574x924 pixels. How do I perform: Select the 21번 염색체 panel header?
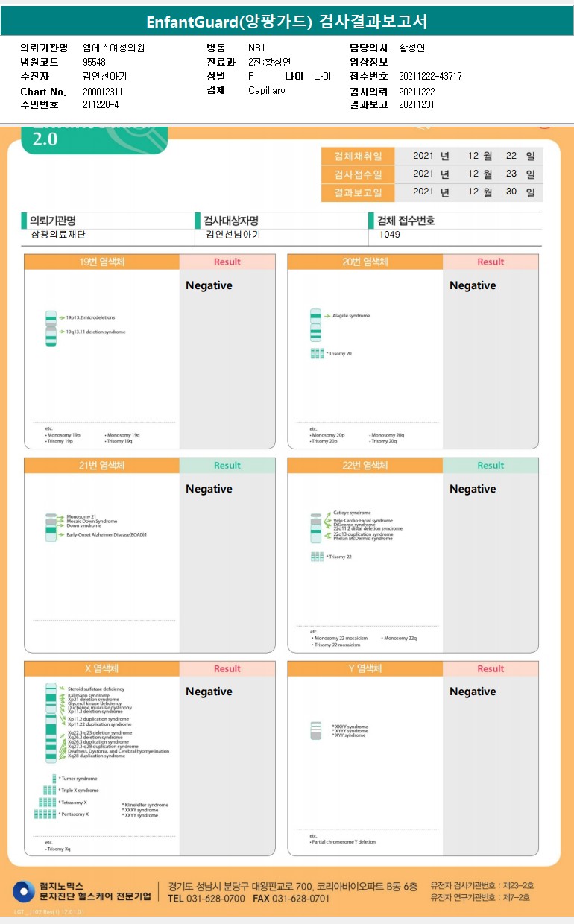(x=102, y=465)
